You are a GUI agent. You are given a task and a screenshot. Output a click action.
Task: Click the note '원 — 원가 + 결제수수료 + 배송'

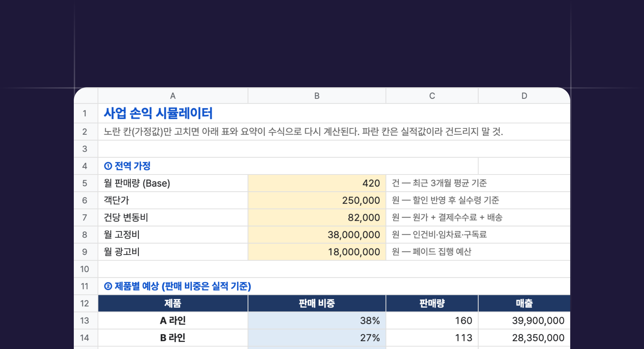tap(447, 217)
